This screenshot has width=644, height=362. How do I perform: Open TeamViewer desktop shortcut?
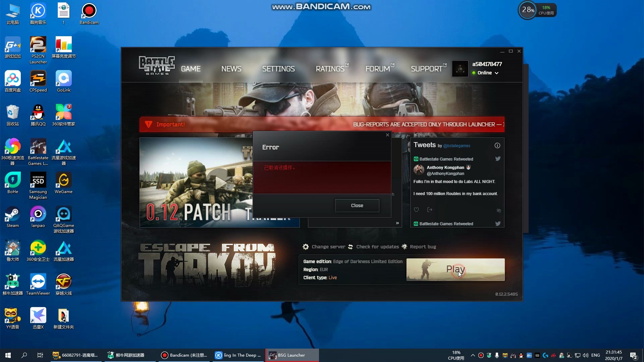tap(38, 285)
